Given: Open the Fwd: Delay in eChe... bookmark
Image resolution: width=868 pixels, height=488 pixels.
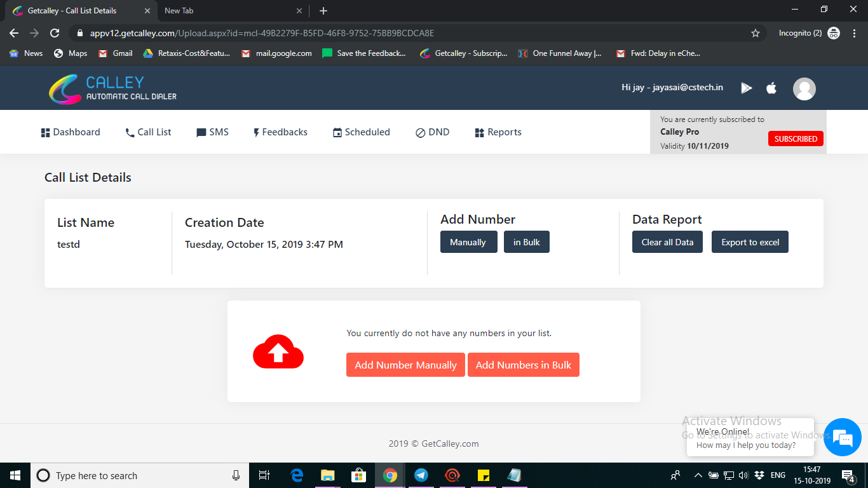Looking at the screenshot, I should pos(658,53).
